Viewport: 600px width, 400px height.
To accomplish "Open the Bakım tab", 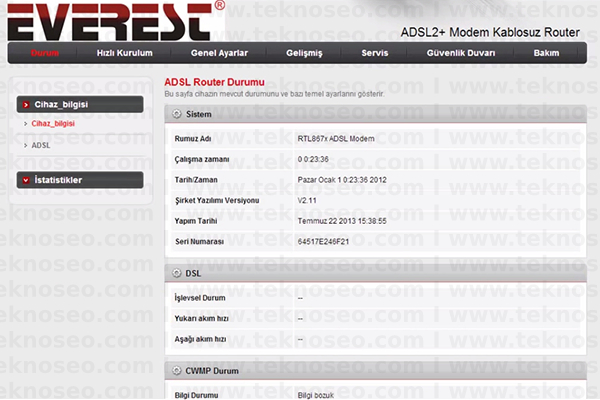I will click(546, 53).
